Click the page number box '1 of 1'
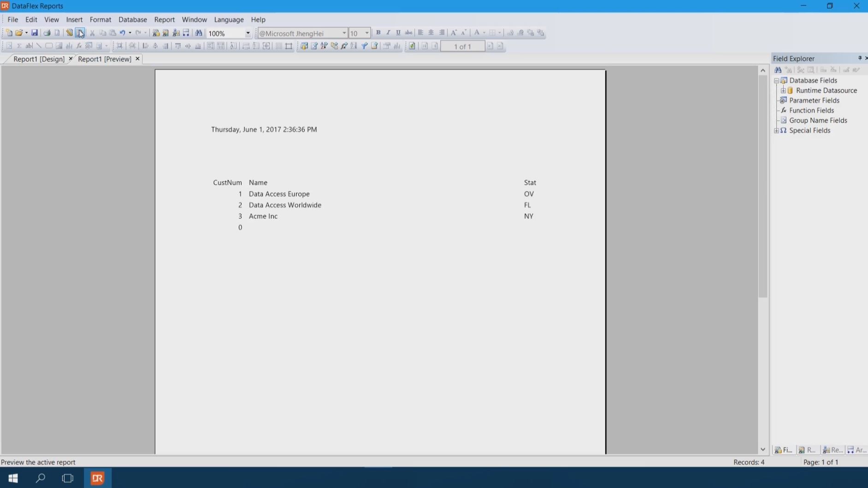The width and height of the screenshot is (868, 488). (462, 46)
